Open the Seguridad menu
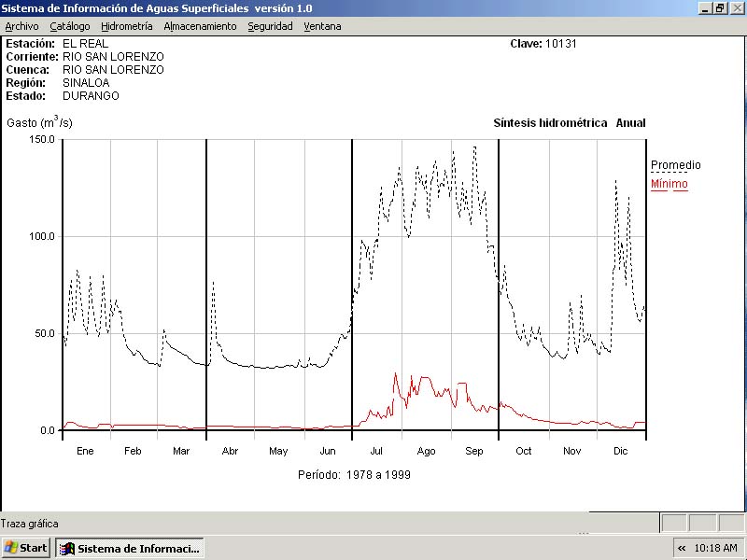This screenshot has height=560, width=747. (x=270, y=26)
